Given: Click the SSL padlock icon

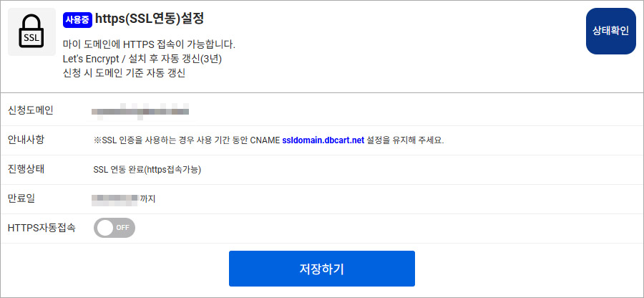Looking at the screenshot, I should tap(31, 32).
